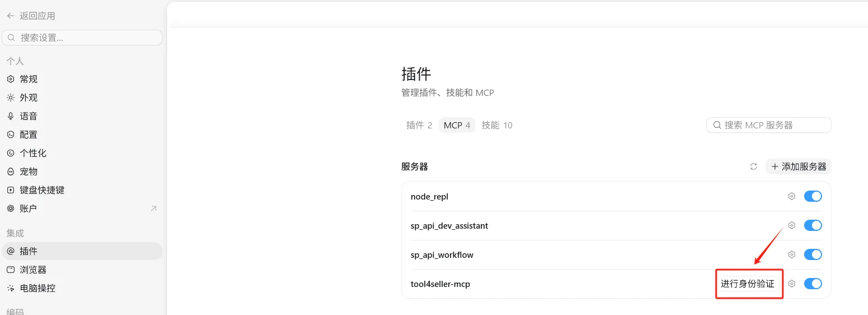Click the 配置 icon in sidebar
The width and height of the screenshot is (868, 315).
[11, 135]
